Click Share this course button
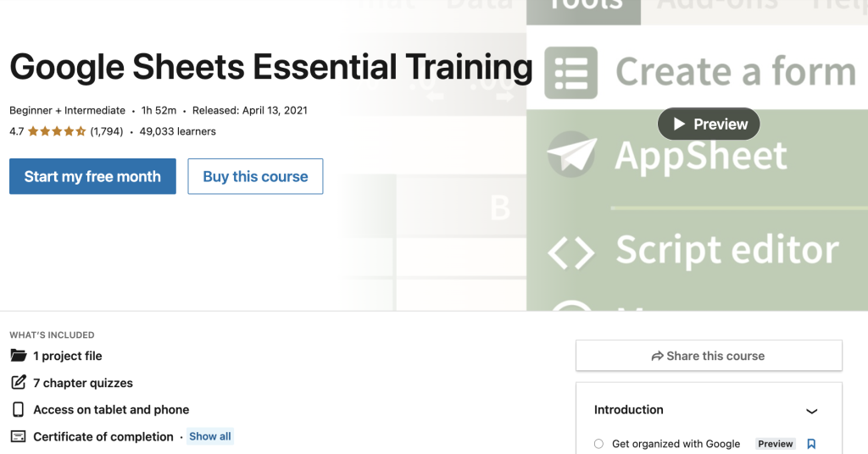This screenshot has height=454, width=868. tap(709, 357)
